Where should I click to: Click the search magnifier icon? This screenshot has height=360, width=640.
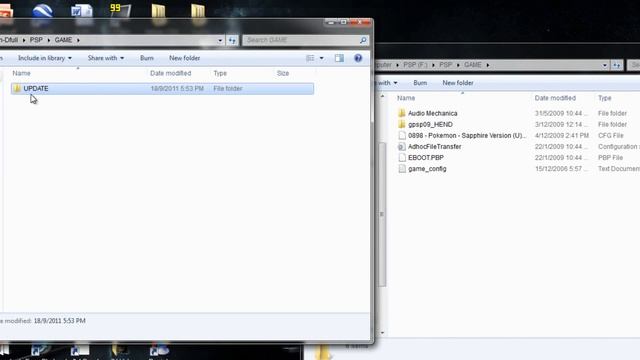click(363, 40)
